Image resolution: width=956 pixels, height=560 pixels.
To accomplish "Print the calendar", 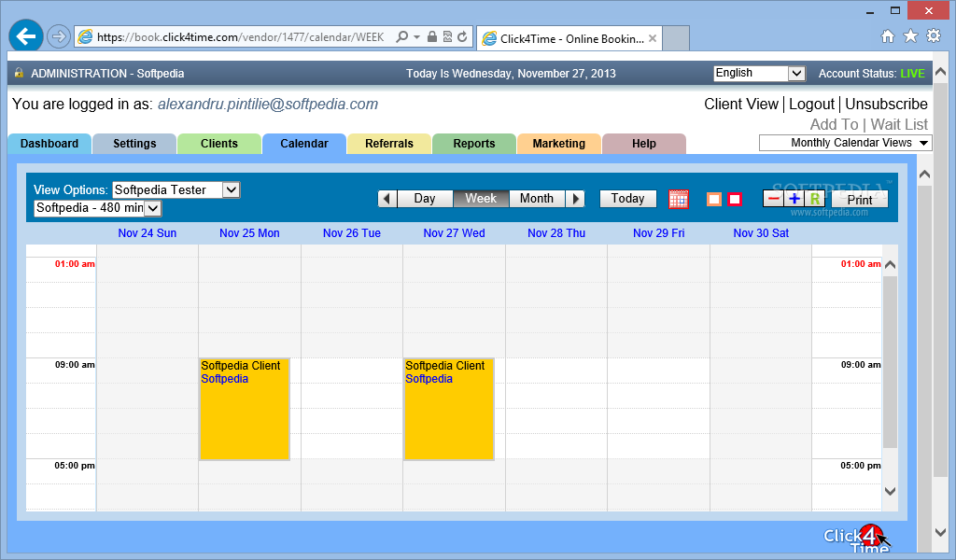I will coord(860,199).
